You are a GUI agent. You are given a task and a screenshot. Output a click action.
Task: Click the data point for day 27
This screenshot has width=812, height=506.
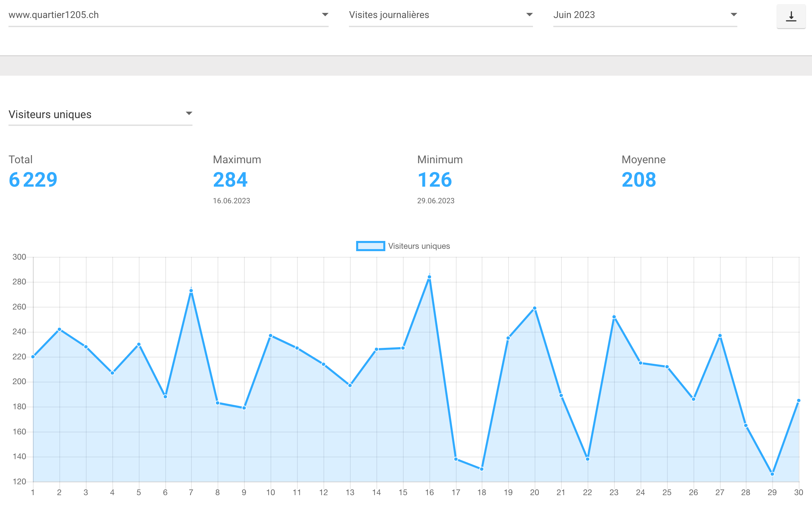click(720, 336)
